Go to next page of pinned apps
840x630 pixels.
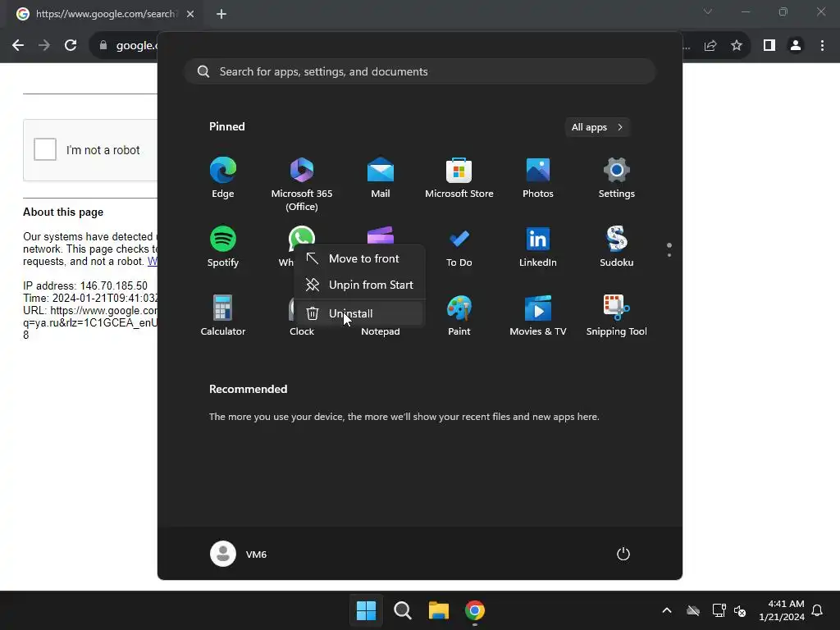tap(669, 255)
